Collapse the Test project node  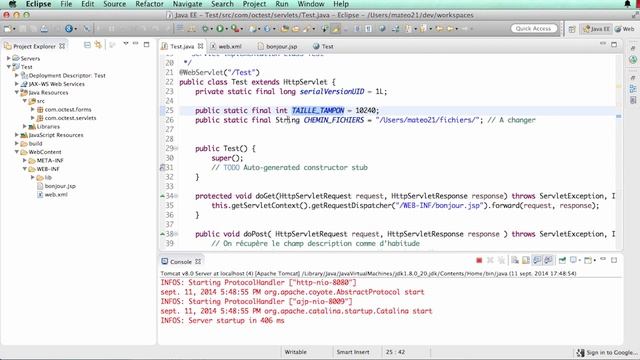(x=9, y=67)
